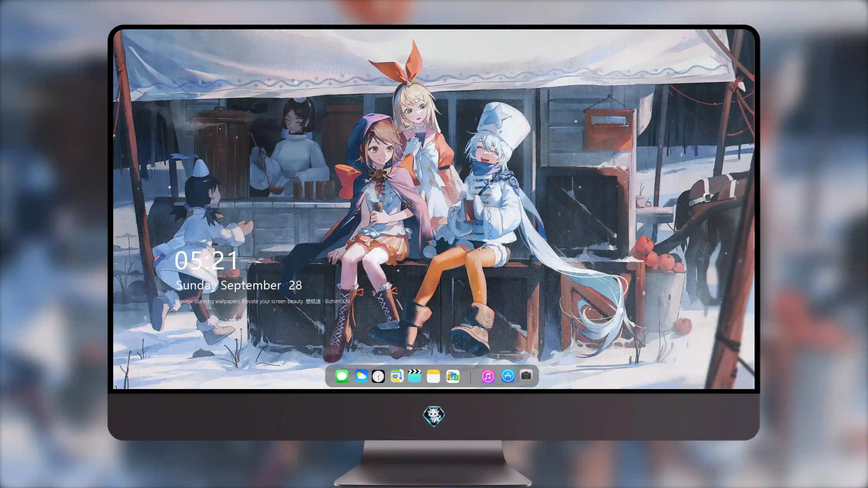Click the dragon logo on monitor chin
This screenshot has height=488, width=868.
point(434,416)
